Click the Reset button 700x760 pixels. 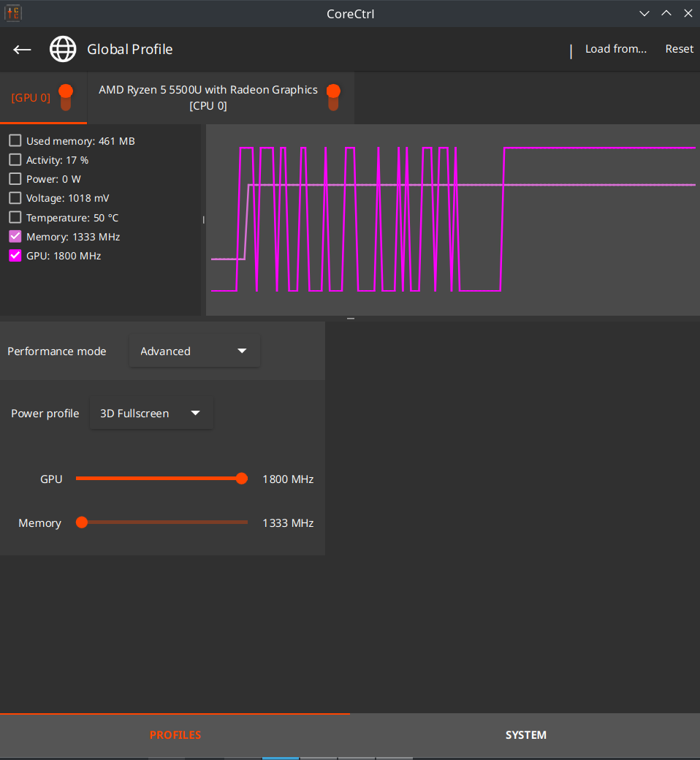click(679, 48)
